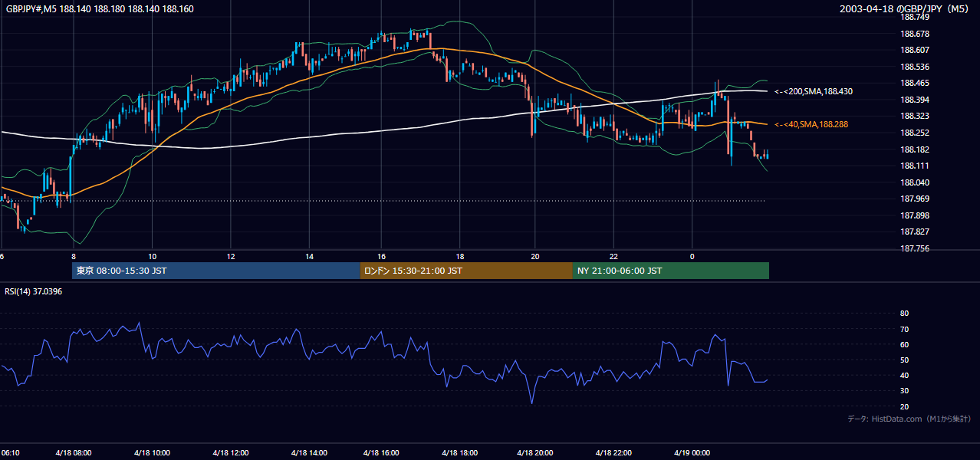This screenshot has width=980, height=460.
Task: Click price axis value 188.182
Action: pos(914,149)
